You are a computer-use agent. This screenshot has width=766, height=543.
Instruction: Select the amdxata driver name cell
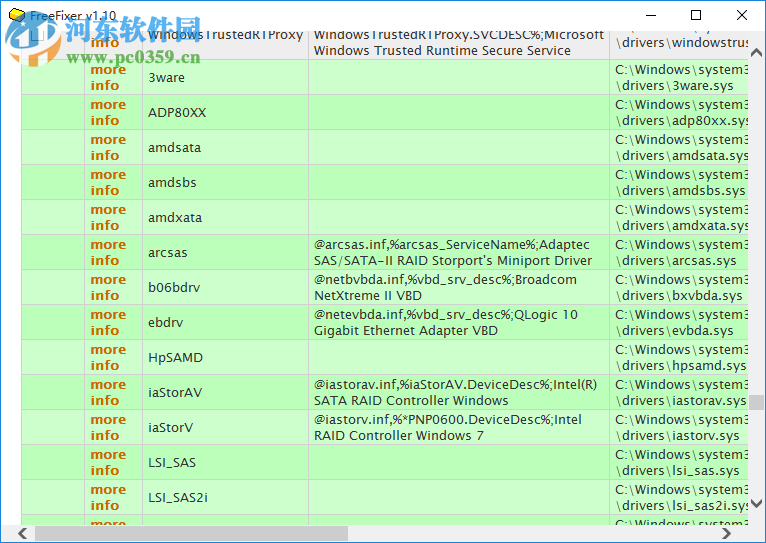tap(225, 217)
